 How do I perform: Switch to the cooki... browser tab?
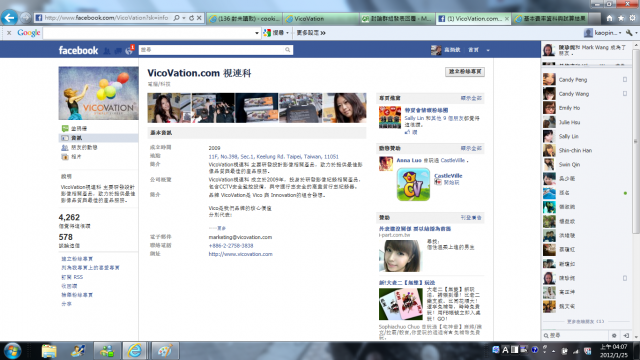tap(244, 18)
